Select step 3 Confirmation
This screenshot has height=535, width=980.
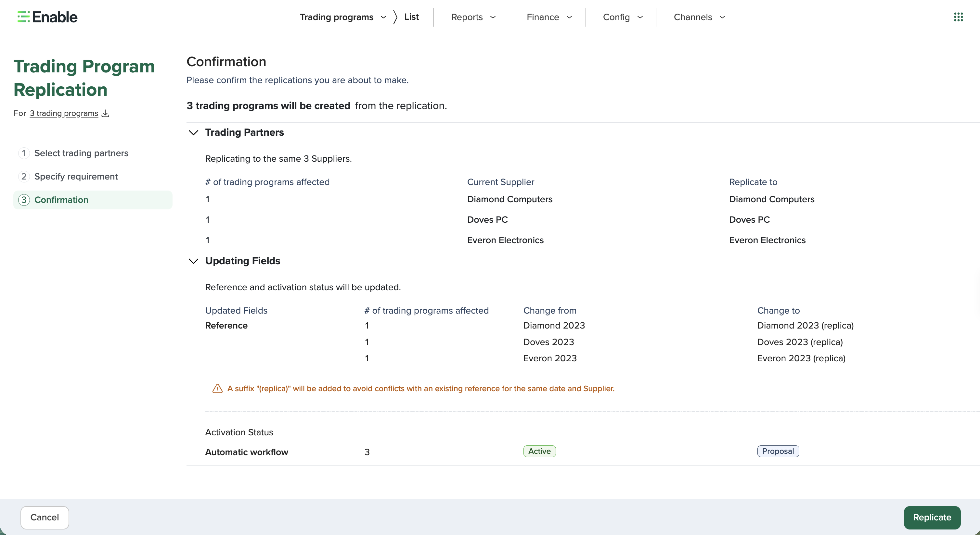(x=93, y=200)
